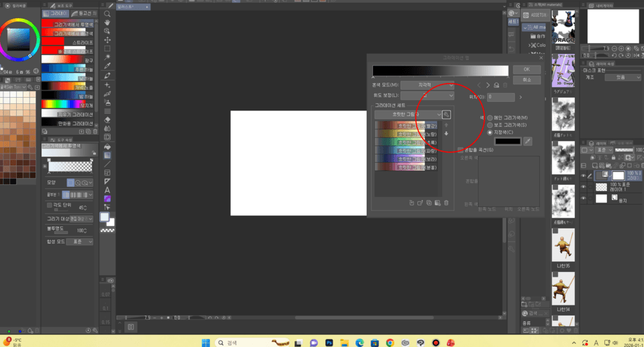Select the Gradient tool in toolbar
Viewport: 644px width, 347px height.
point(107,155)
